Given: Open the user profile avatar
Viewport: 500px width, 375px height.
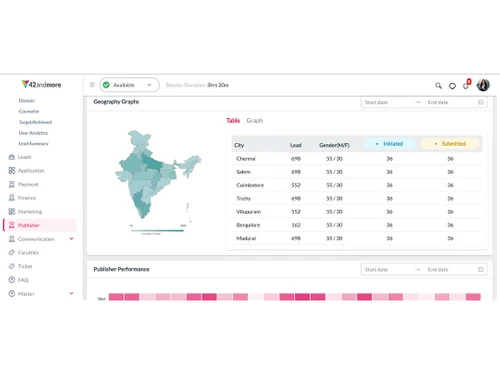Looking at the screenshot, I should coord(483,85).
